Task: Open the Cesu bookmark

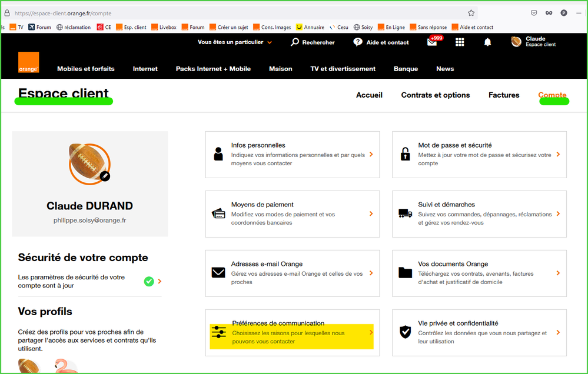Action: 339,27
